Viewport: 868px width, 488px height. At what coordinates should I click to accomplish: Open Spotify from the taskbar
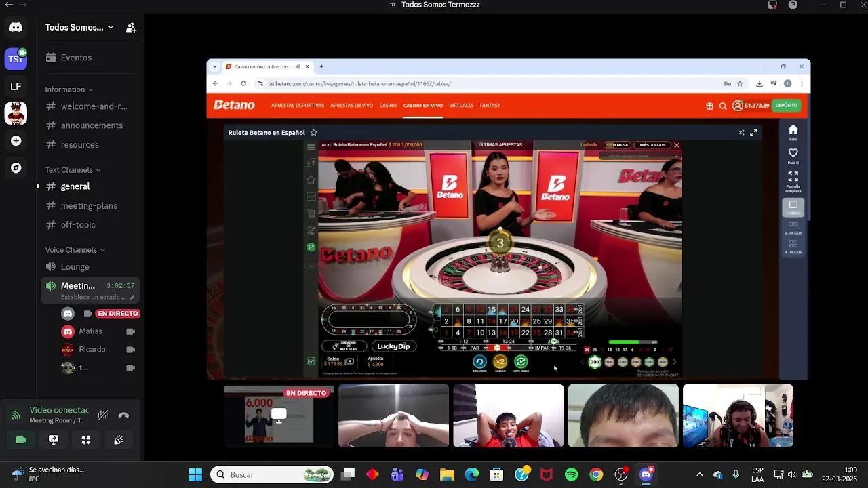(x=571, y=475)
